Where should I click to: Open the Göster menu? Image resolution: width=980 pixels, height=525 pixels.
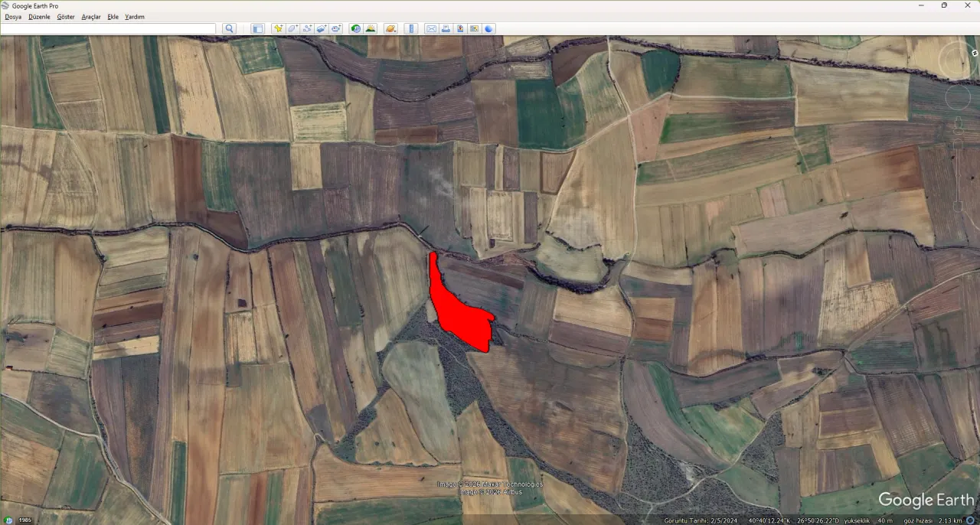(x=66, y=17)
